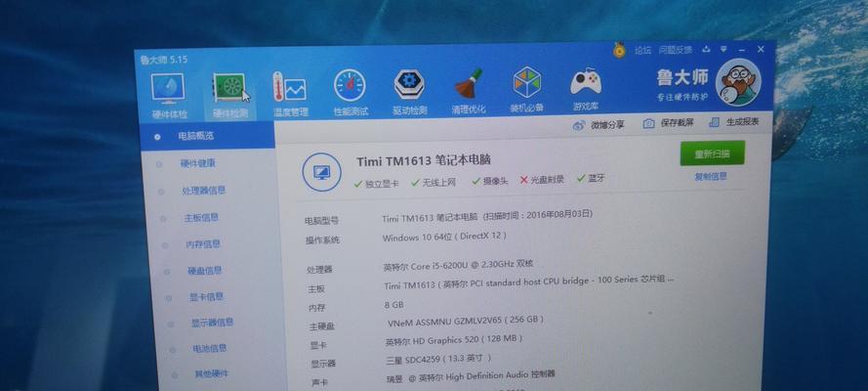Image resolution: width=868 pixels, height=391 pixels.
Task: Click the 鲁大师 mascot avatar
Action: coord(738,82)
